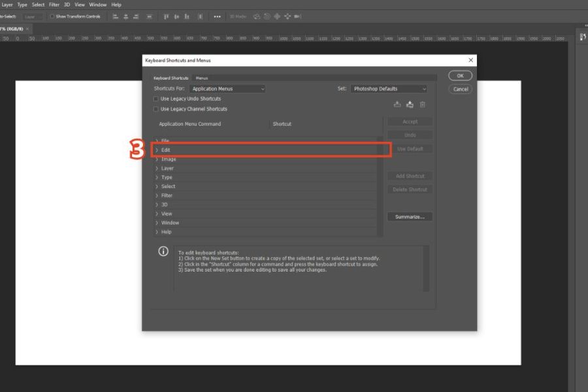Open the Filter menu in menu bar

54,5
